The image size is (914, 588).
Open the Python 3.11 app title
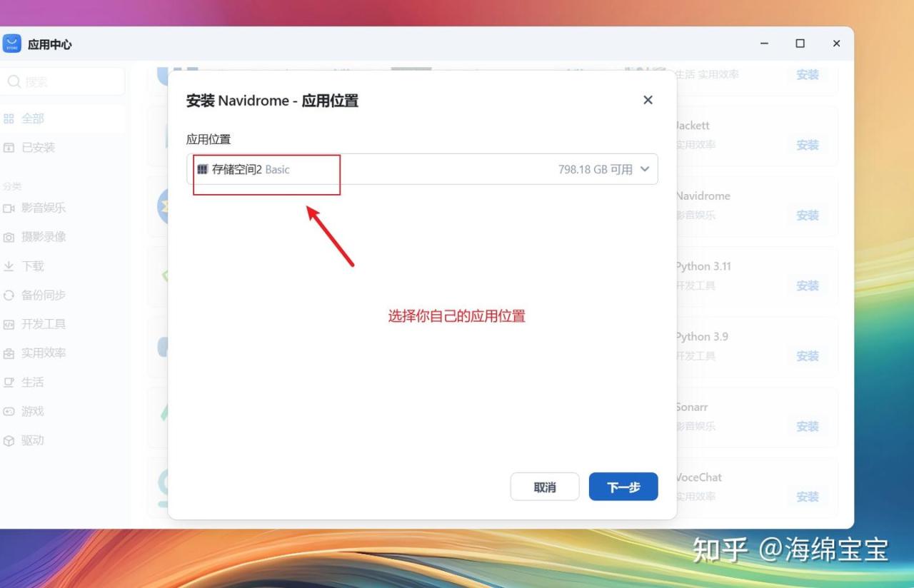(x=703, y=266)
